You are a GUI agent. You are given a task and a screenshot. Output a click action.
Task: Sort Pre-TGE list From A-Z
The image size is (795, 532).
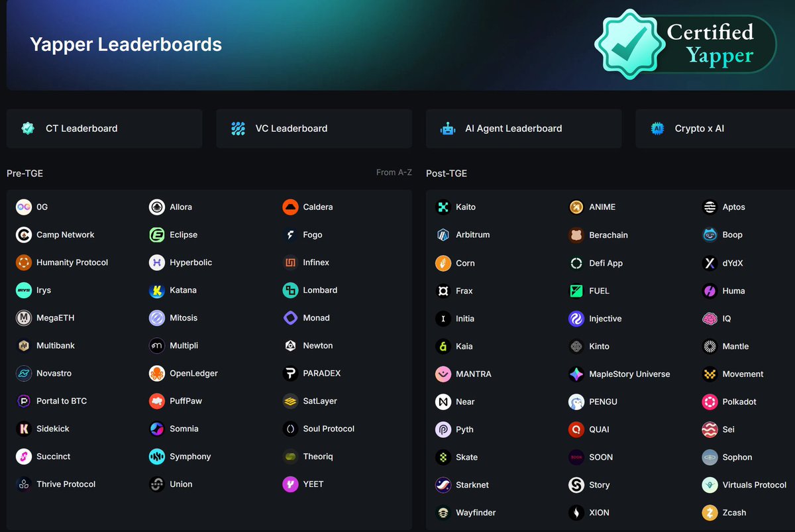tap(394, 172)
